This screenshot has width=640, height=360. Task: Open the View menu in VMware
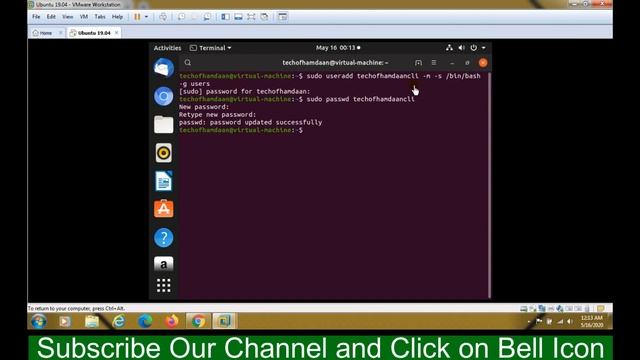tap(67, 17)
